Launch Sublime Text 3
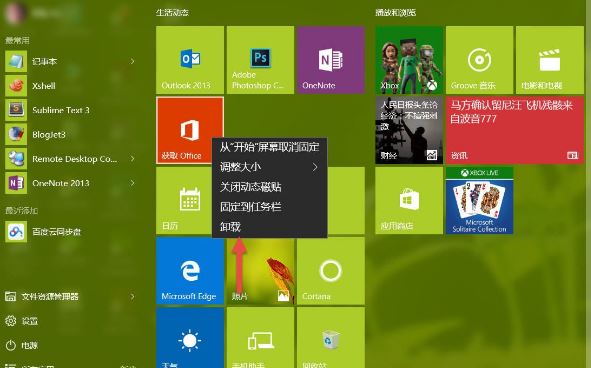This screenshot has width=591, height=368. point(71,110)
